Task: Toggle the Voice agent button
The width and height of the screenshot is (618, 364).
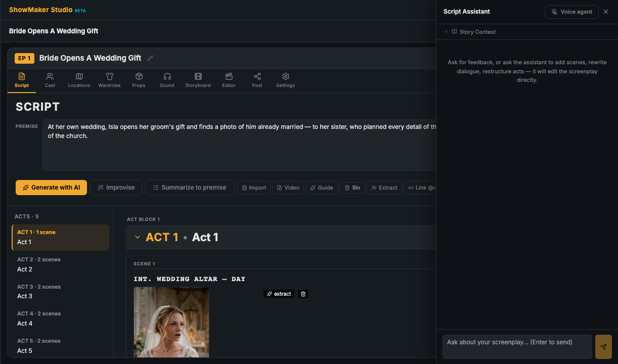Action: [x=571, y=12]
